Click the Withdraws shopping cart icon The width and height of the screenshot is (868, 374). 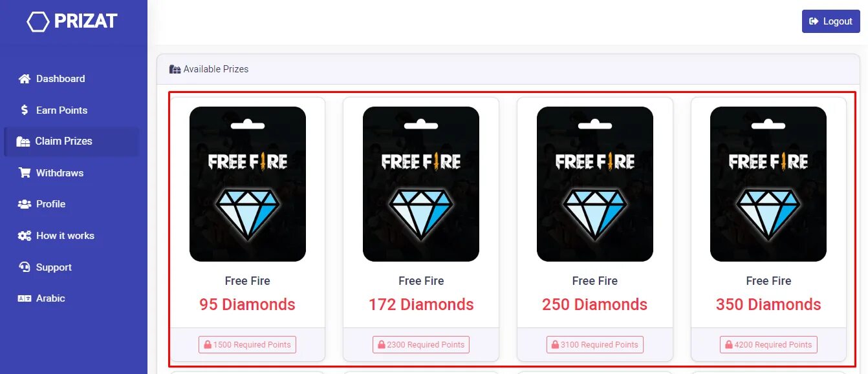(25, 173)
